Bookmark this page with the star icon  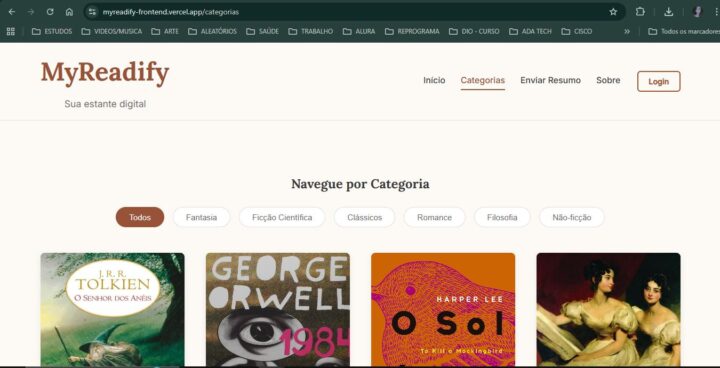pos(613,12)
